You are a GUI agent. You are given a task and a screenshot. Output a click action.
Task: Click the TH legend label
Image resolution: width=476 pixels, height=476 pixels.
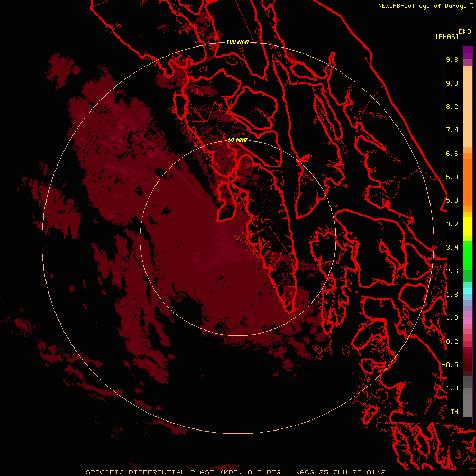pyautogui.click(x=454, y=412)
